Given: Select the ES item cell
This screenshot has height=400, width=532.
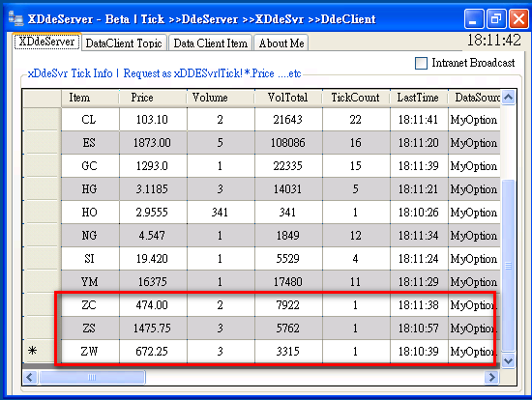Looking at the screenshot, I should click(x=90, y=143).
